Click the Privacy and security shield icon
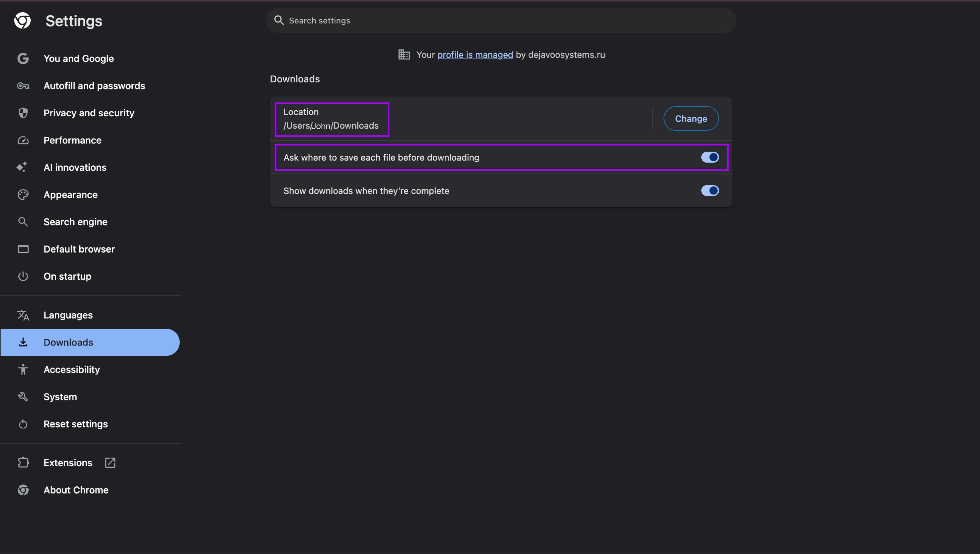This screenshot has height=554, width=980. point(23,113)
